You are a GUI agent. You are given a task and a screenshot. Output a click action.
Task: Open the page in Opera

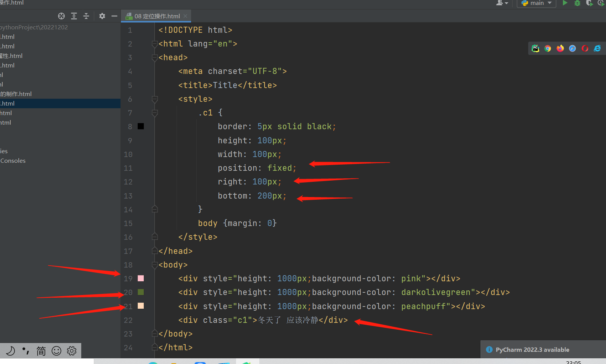[585, 48]
